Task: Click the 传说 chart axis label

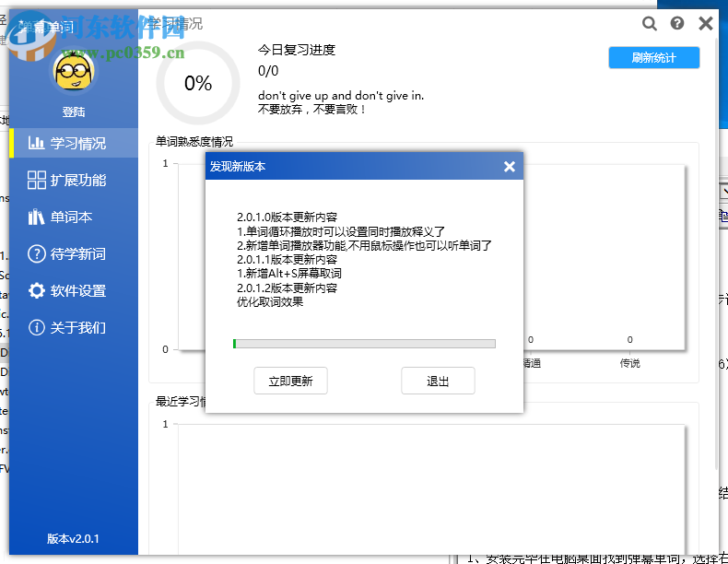Action: [629, 363]
